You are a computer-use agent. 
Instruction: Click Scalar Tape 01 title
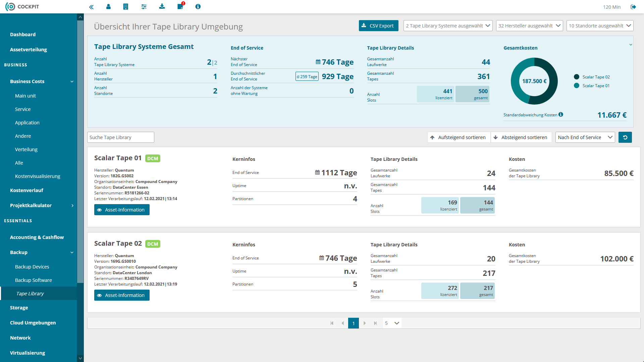pos(118,158)
